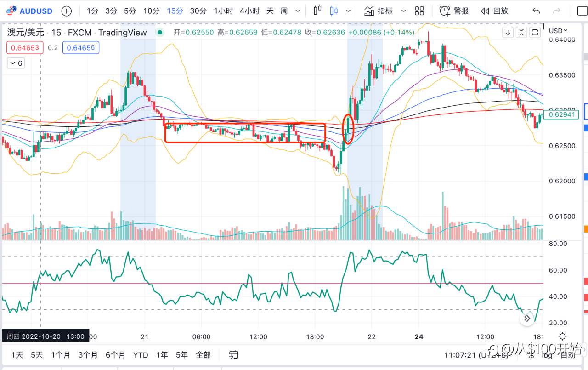Set the range to 全部

pyautogui.click(x=203, y=355)
